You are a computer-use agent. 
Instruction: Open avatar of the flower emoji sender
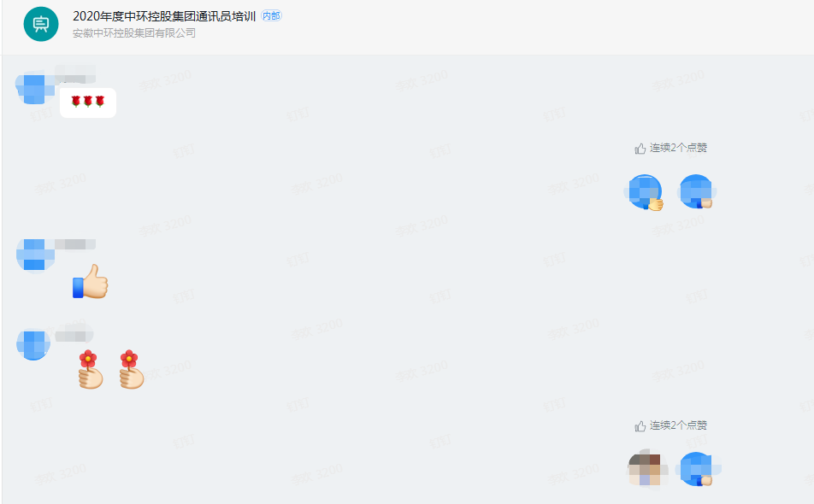[33, 343]
